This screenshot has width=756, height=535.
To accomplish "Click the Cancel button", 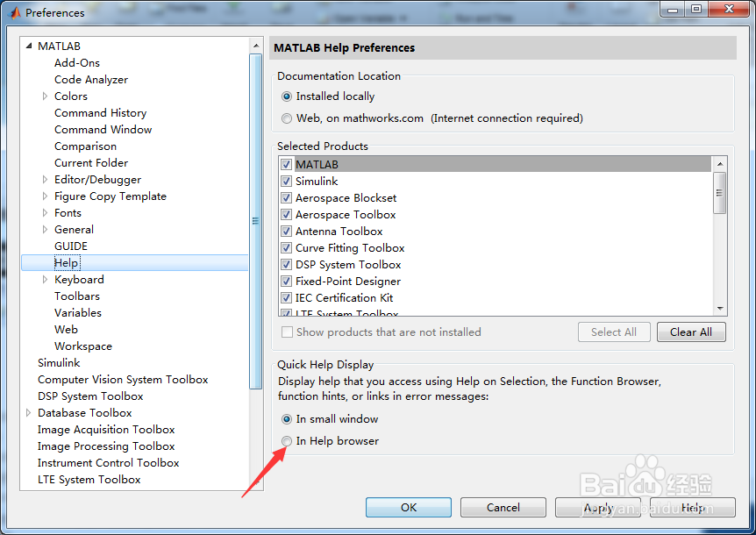I will [x=503, y=508].
